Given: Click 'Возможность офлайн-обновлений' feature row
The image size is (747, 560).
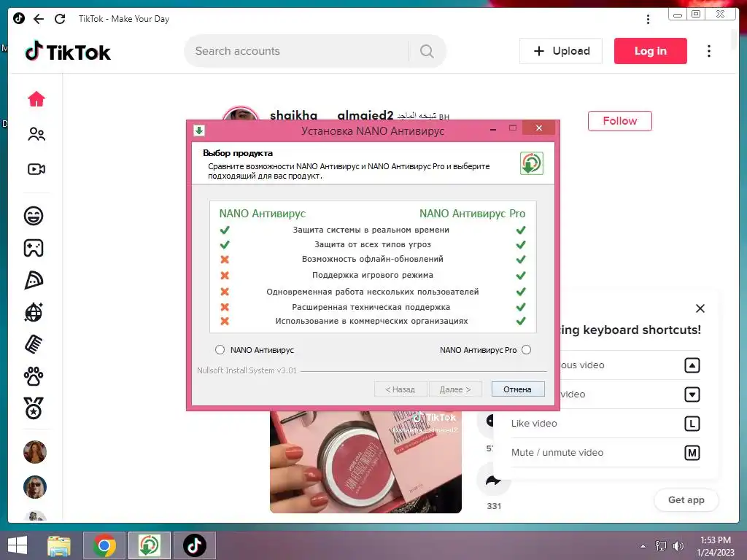Looking at the screenshot, I should pos(373,259).
